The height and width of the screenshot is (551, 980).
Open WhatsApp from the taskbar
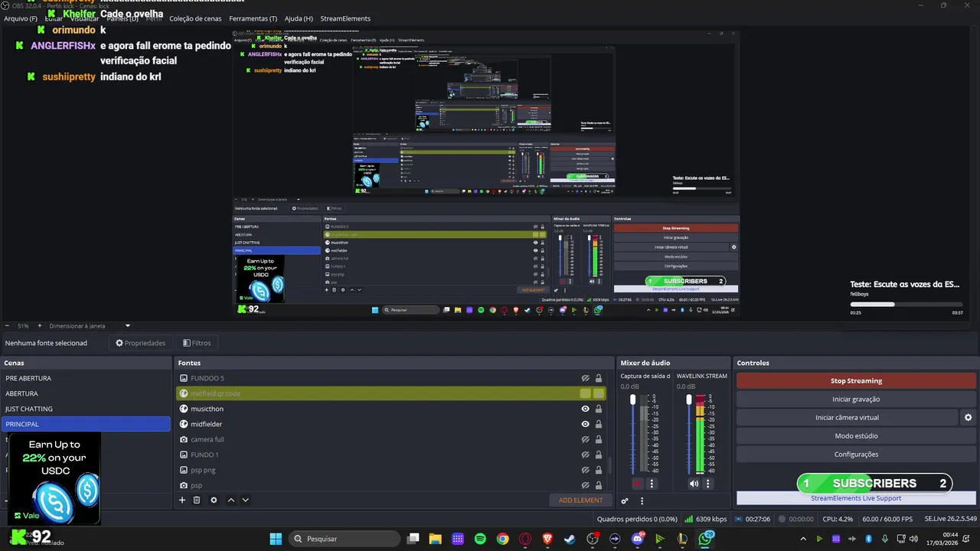tap(705, 539)
